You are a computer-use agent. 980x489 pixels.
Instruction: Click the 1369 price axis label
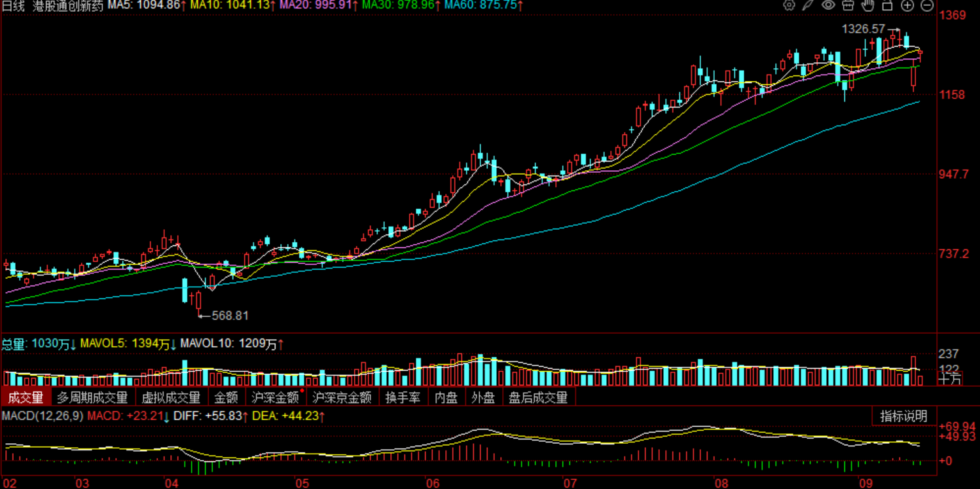click(x=953, y=15)
